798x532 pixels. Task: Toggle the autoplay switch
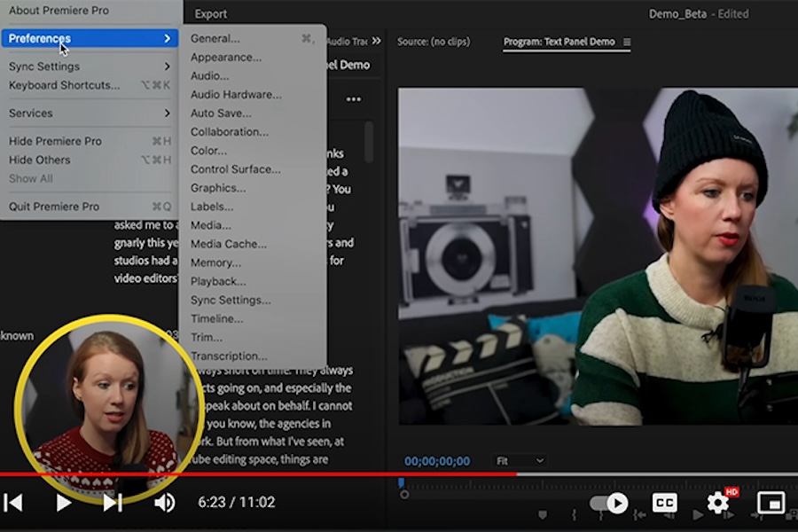[x=609, y=504]
